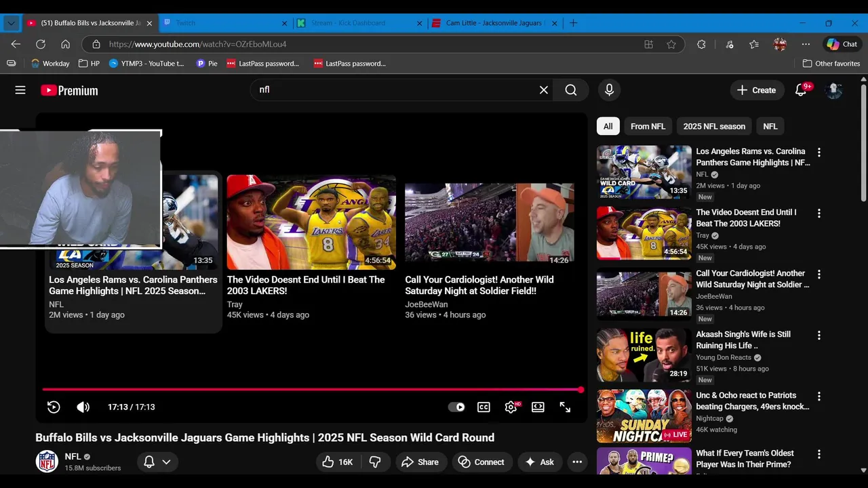Open Workday bookmark
This screenshot has width=868, height=488.
pos(50,64)
